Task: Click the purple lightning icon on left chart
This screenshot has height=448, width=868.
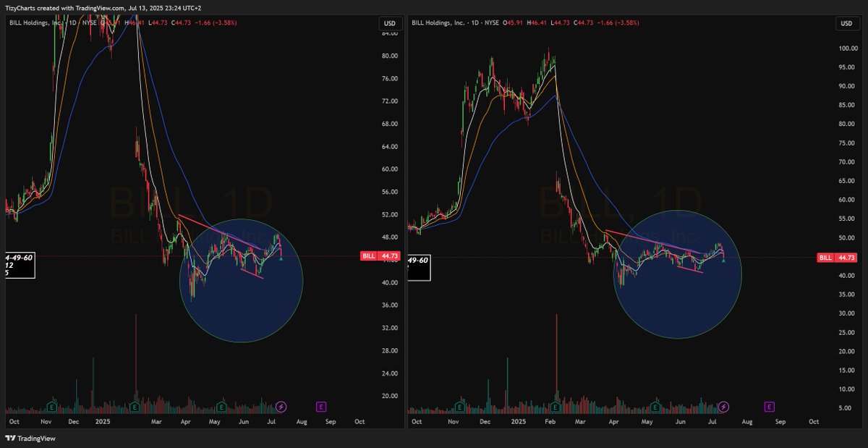Action: pos(281,407)
